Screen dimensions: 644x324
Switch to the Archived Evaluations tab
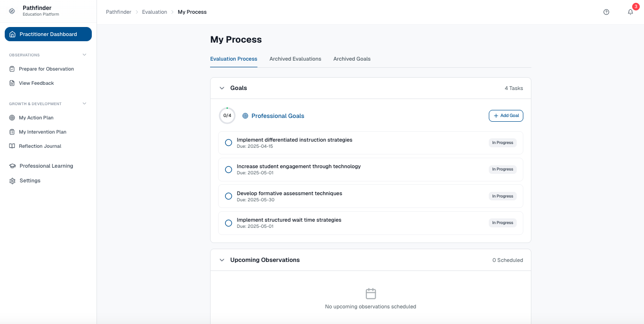(x=295, y=59)
